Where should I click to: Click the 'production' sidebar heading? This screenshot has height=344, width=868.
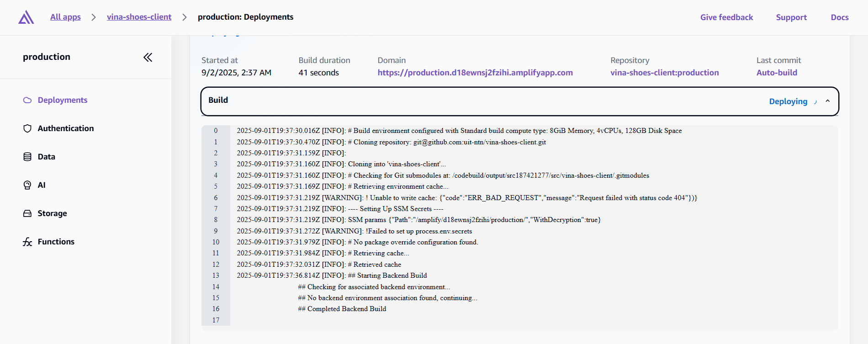[47, 57]
